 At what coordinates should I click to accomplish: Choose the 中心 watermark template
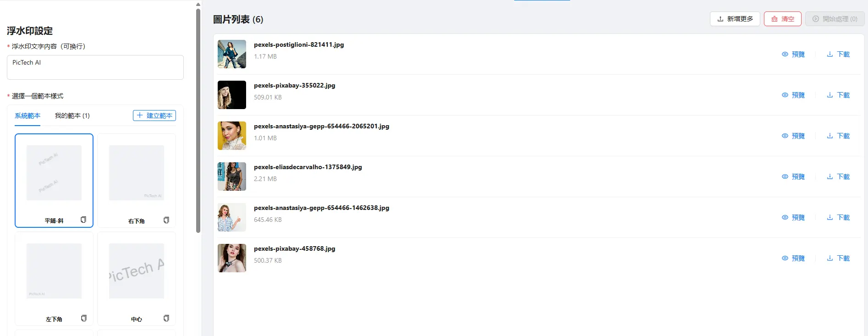click(137, 279)
